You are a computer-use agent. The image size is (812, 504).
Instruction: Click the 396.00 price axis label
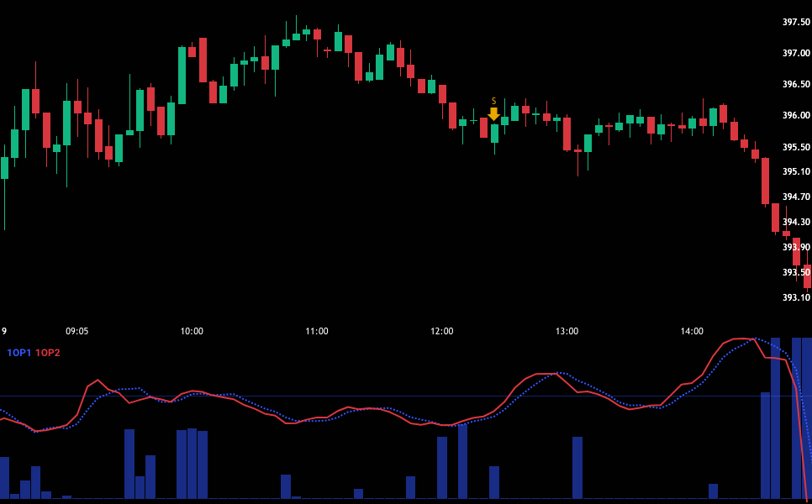tap(796, 115)
